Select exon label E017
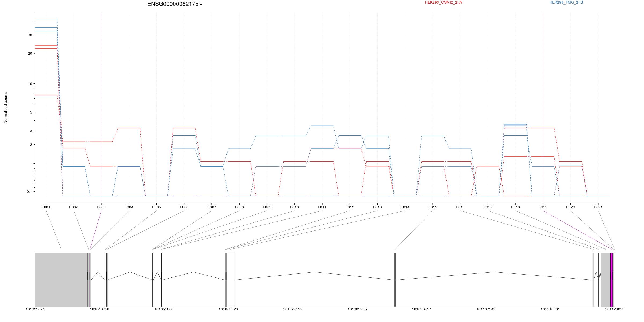The height and width of the screenshot is (322, 644). (488, 207)
